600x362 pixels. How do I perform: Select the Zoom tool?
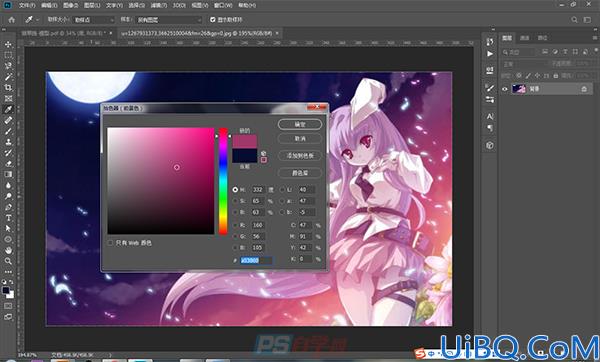click(8, 261)
